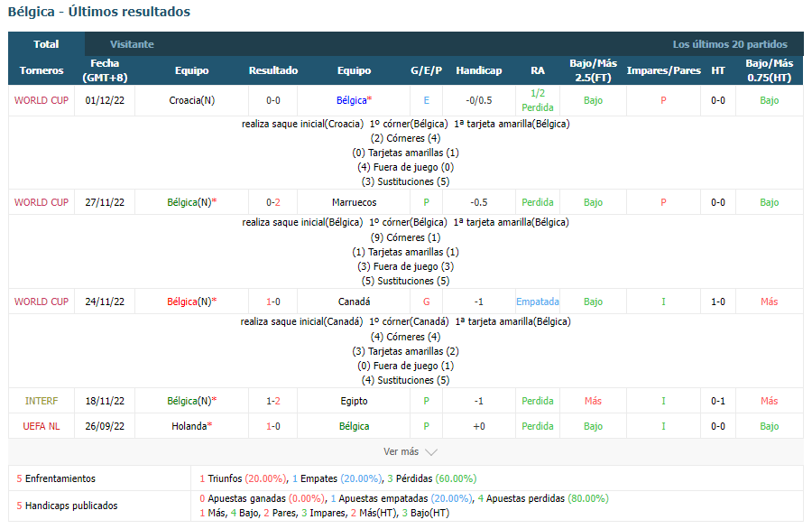This screenshot has width=812, height=529.
Task: Click (9) Córneres (1) statistic
Action: point(405,237)
